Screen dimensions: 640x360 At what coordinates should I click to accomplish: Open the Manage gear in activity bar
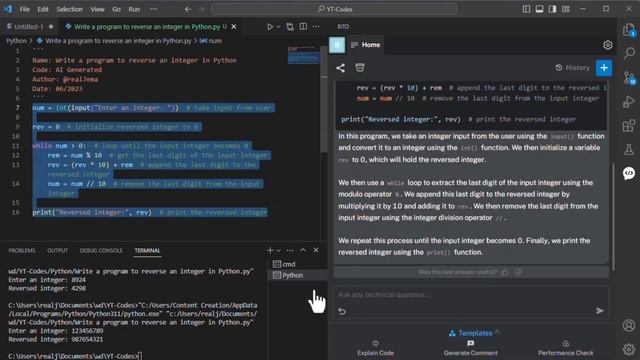coord(629,349)
